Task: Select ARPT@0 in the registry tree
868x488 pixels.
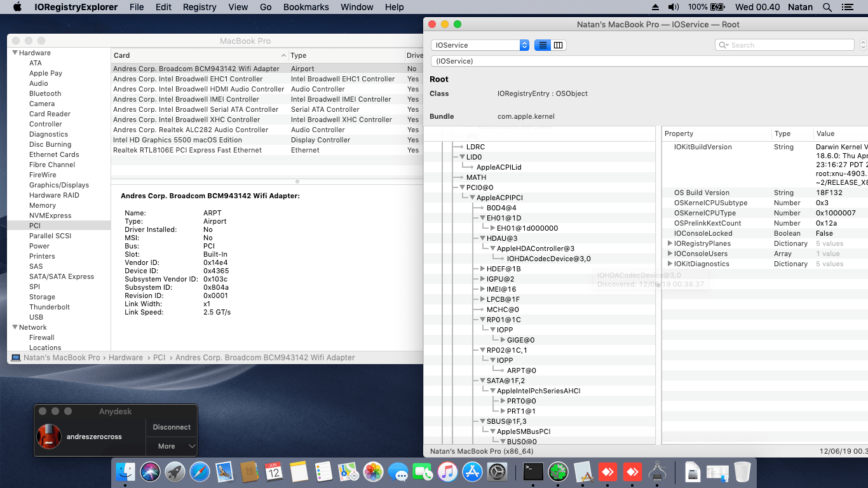Action: click(x=522, y=370)
